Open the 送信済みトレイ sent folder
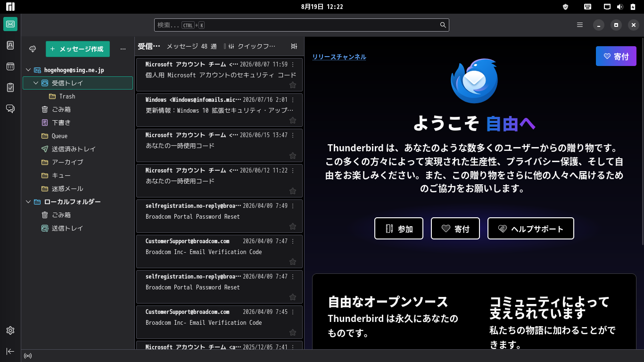The image size is (644, 362). pos(78,149)
